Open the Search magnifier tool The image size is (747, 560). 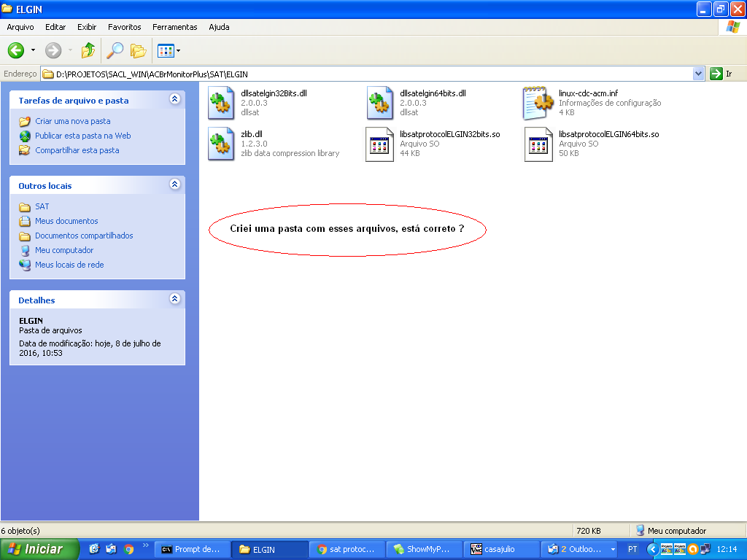click(115, 50)
